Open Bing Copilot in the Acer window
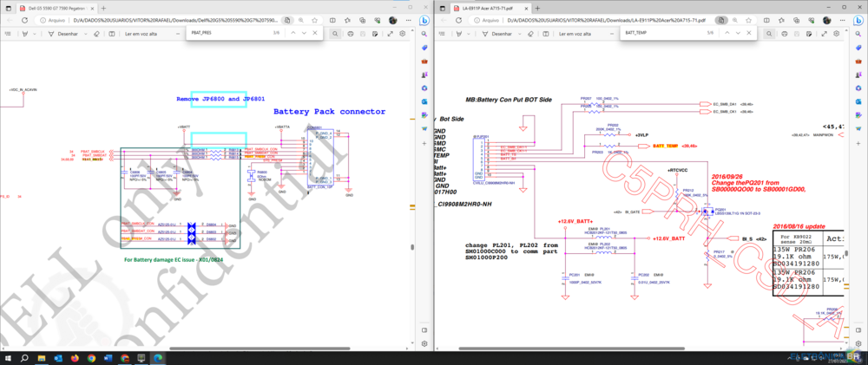This screenshot has width=868, height=365. pyautogui.click(x=859, y=20)
